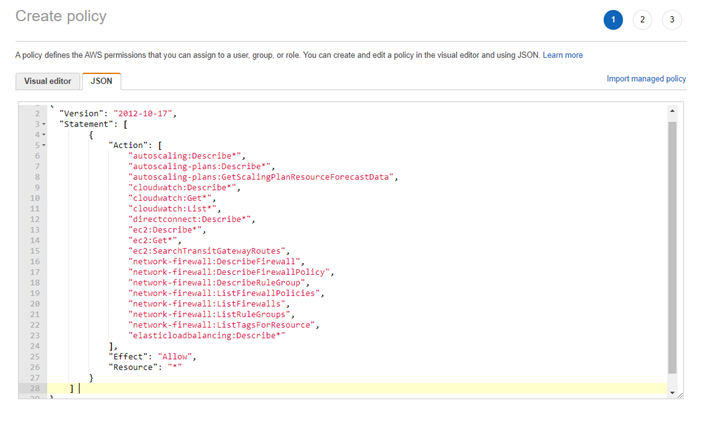This screenshot has width=710, height=429.
Task: Click the editor scrollbar down arrow
Action: (x=672, y=393)
